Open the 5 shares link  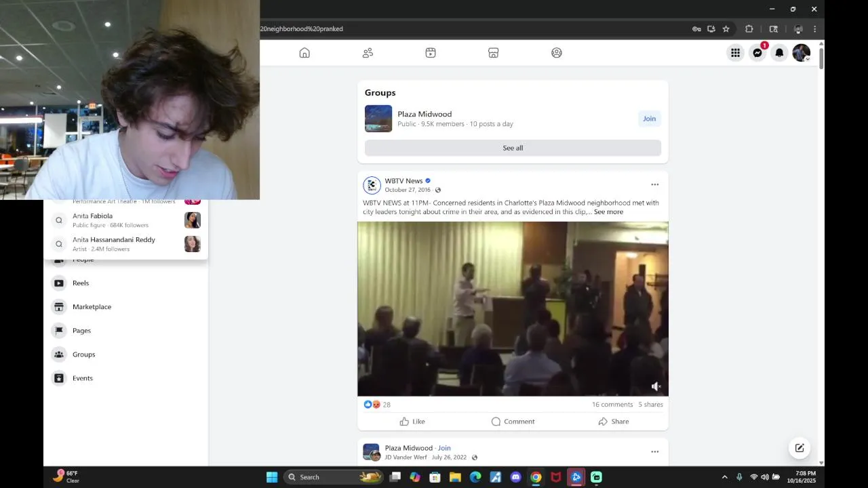click(650, 405)
